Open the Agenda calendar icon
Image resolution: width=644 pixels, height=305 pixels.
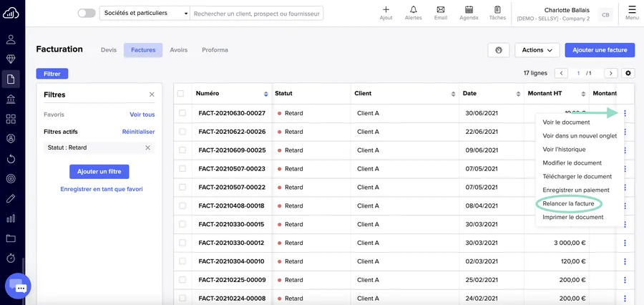coord(469,10)
